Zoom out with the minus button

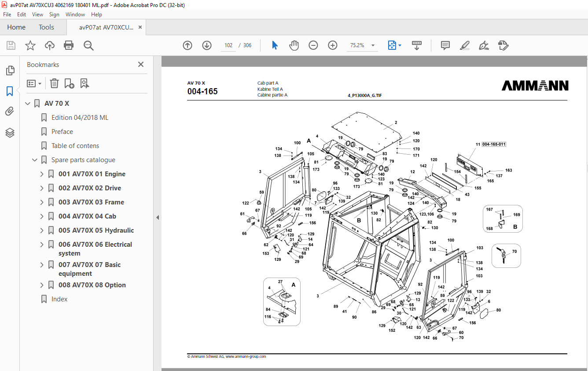click(x=313, y=45)
